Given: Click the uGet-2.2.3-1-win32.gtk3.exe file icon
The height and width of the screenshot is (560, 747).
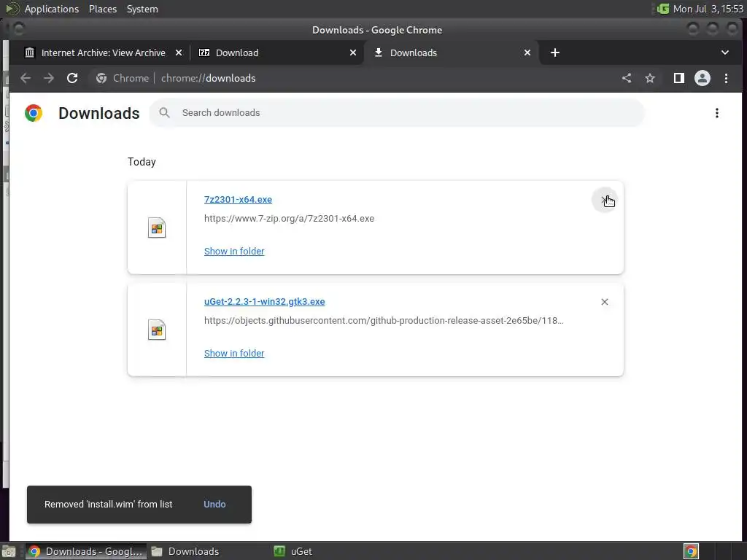Looking at the screenshot, I should click(x=157, y=330).
